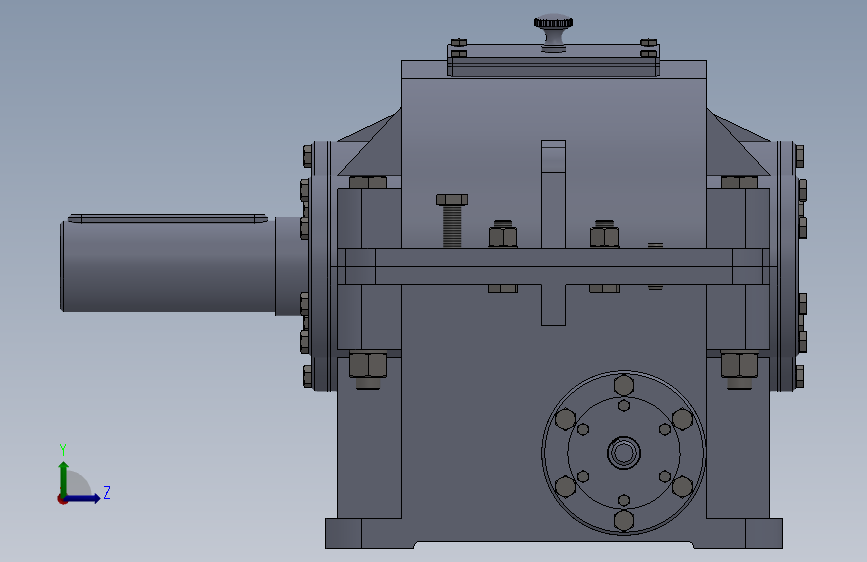This screenshot has height=562, width=867.
Task: Click the blue Z axis arrow of the triad
Action: click(x=83, y=498)
